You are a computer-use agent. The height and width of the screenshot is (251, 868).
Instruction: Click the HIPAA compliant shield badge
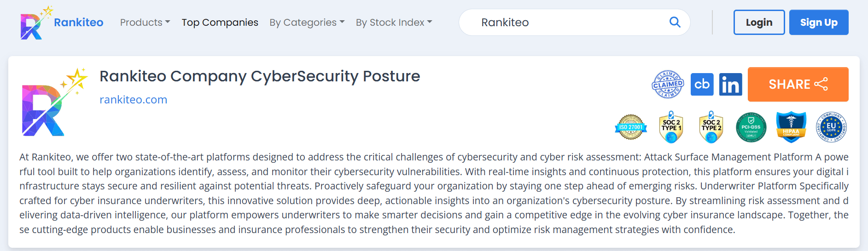(x=791, y=127)
